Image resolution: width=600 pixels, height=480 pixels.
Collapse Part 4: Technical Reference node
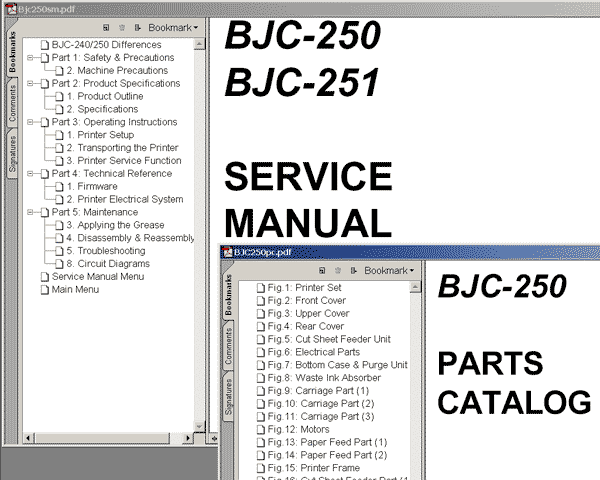point(29,173)
